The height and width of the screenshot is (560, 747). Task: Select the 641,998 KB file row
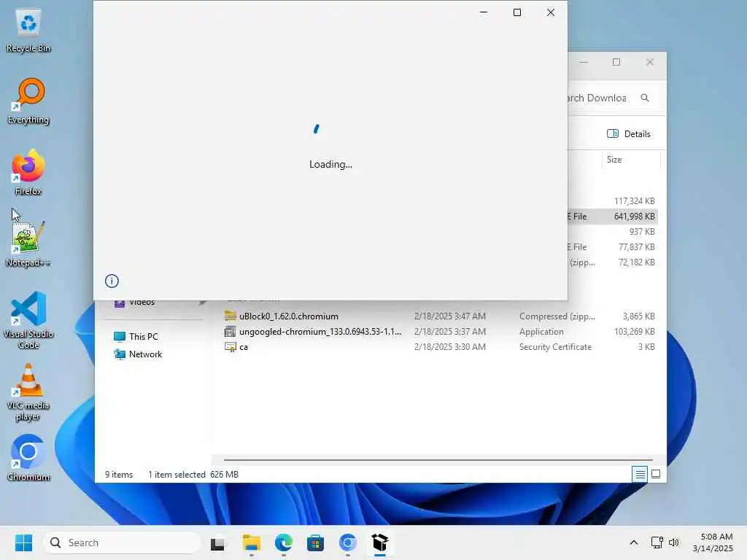click(x=613, y=216)
